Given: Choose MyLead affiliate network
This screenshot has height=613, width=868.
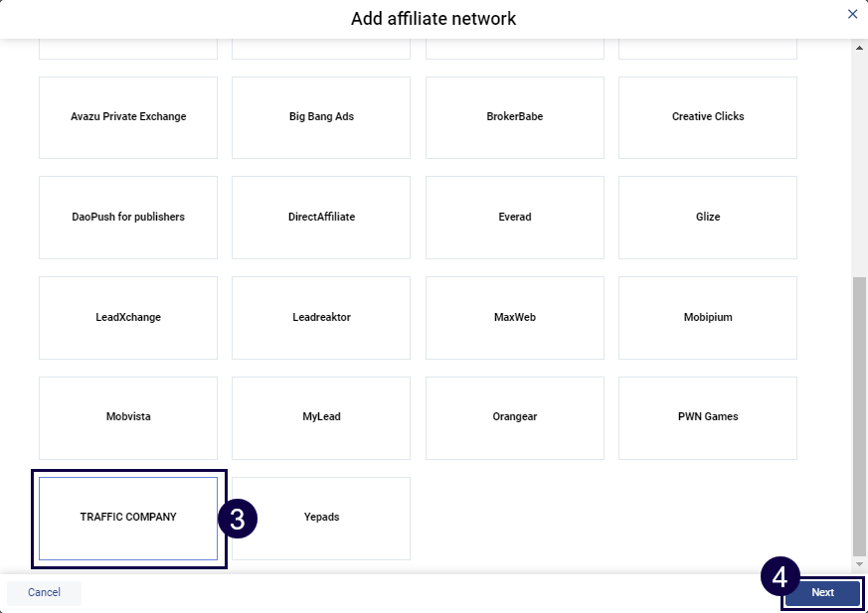Looking at the screenshot, I should coord(321,417).
